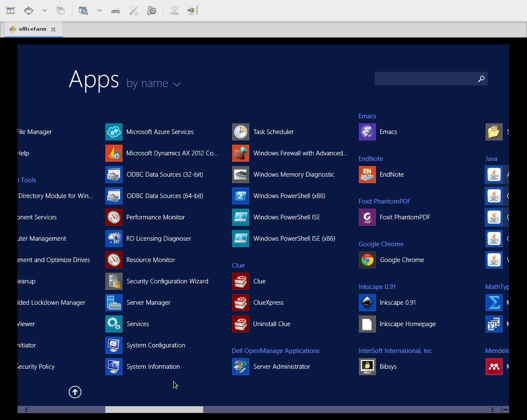Expand the fullscreen options dropdown arrow

44,11
